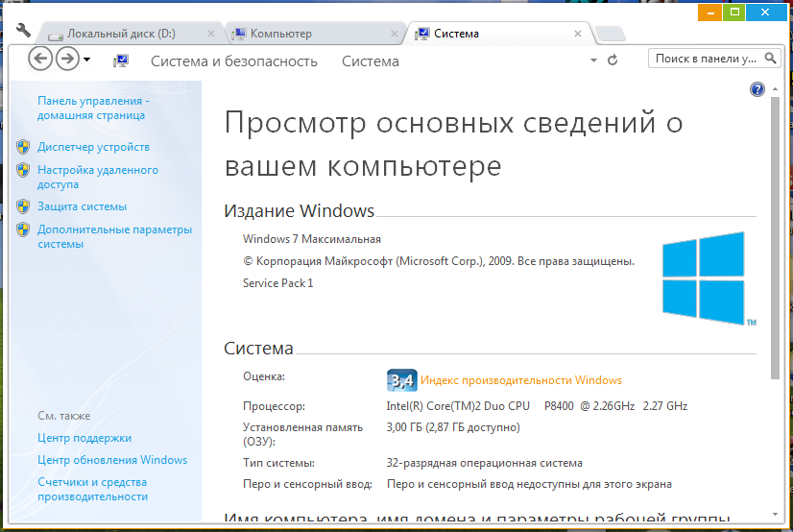This screenshot has height=532, width=793.
Task: Switch to the Локальный диск (D:) tab
Action: pos(132,34)
